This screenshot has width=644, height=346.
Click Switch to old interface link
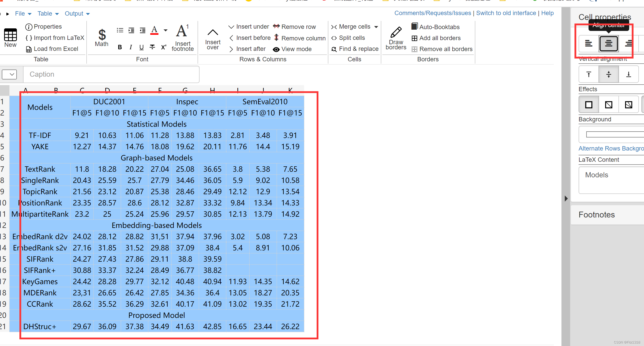coord(506,13)
